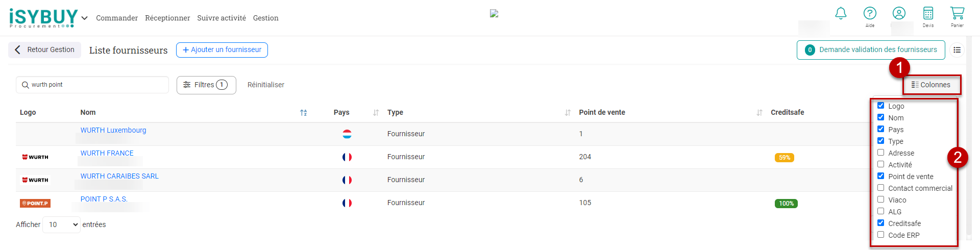Click Ajouter un fournisseur button

pyautogui.click(x=222, y=50)
